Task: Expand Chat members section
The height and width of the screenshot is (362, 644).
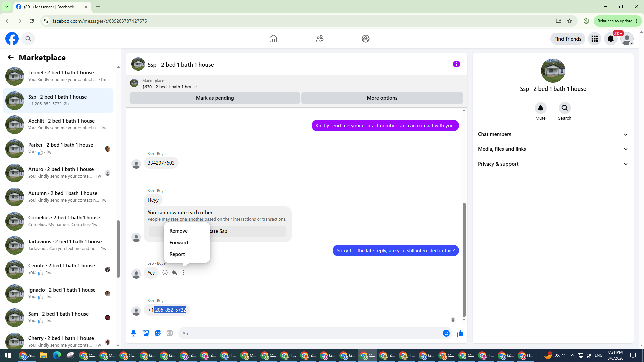Action: 553,134
